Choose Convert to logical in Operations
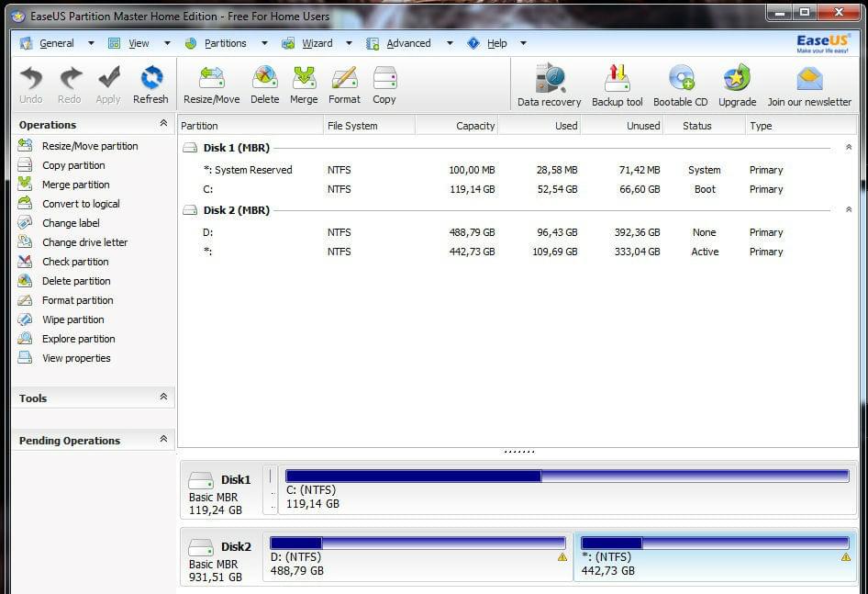868x594 pixels. 81,204
